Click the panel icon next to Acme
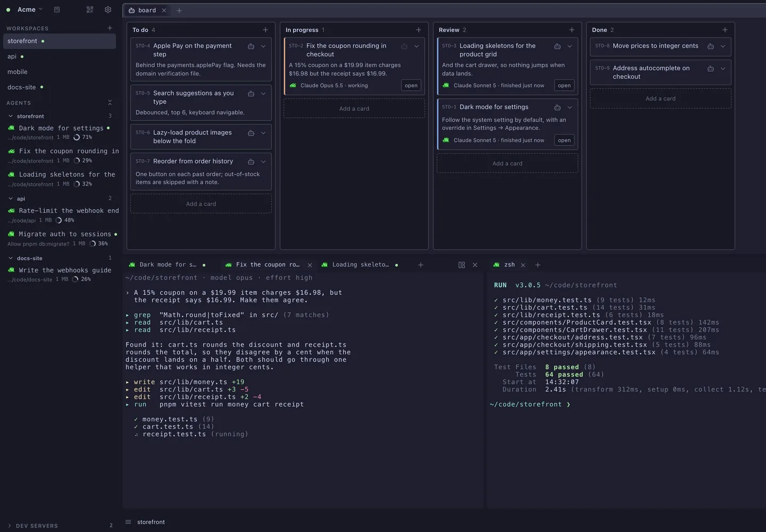This screenshot has width=766, height=532. coord(57,10)
